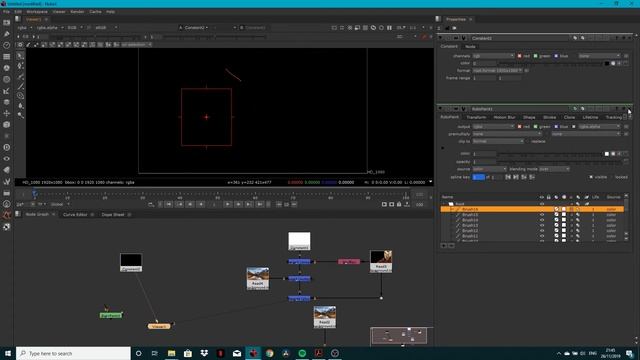Image resolution: width=640 pixels, height=360 pixels.
Task: Switch to the Dope Sheet tab
Action: [x=113, y=215]
